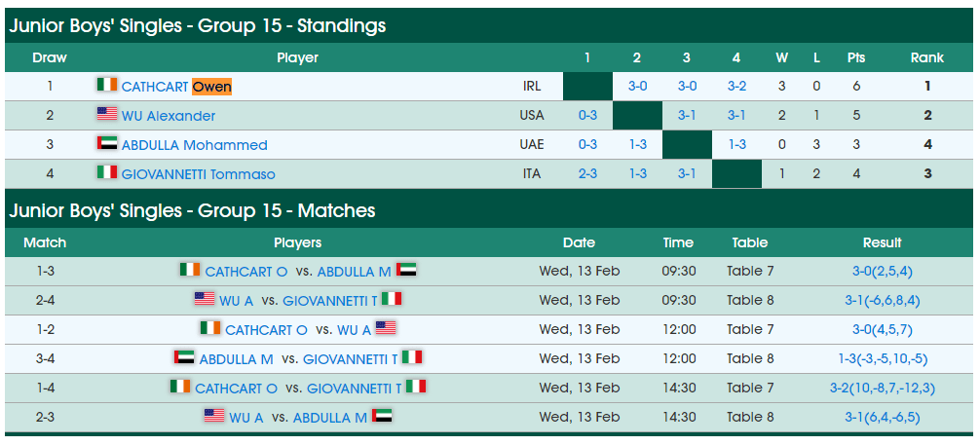The image size is (980, 445).
Task: Click Ireland flag in match 1-4 row
Action: [180, 387]
